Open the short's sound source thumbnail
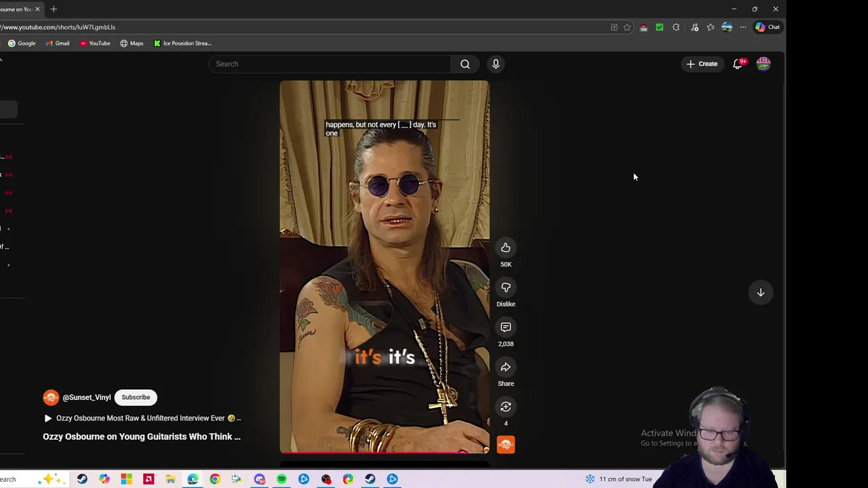The height and width of the screenshot is (488, 868). point(506,445)
